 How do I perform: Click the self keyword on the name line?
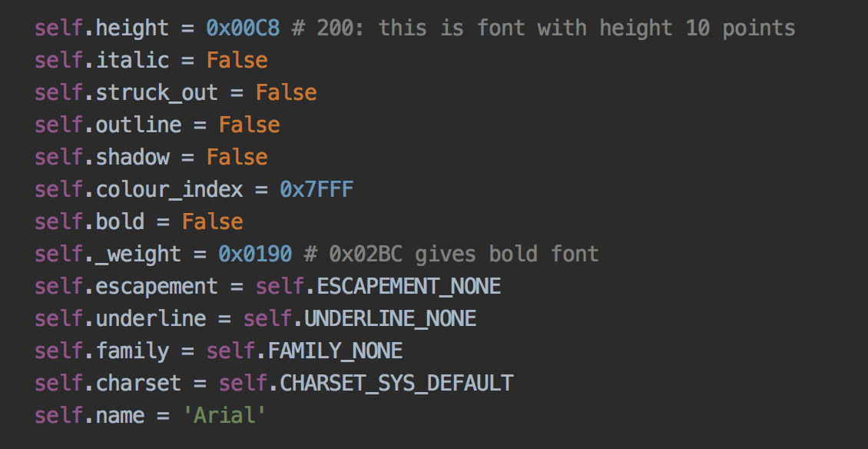[x=58, y=416]
